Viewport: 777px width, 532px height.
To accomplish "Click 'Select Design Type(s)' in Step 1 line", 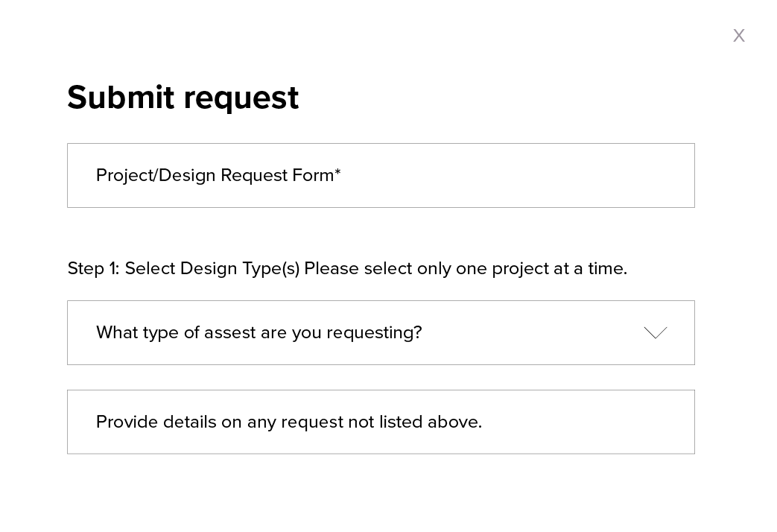I will point(212,268).
